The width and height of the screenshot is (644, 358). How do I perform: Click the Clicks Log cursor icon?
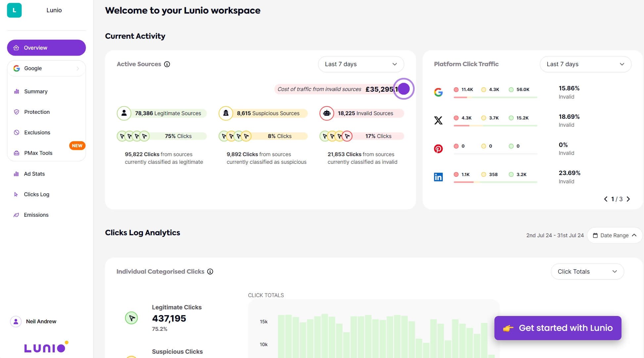coord(16,194)
